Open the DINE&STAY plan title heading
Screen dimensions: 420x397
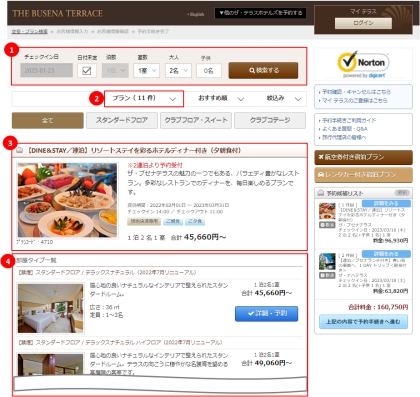pos(133,151)
